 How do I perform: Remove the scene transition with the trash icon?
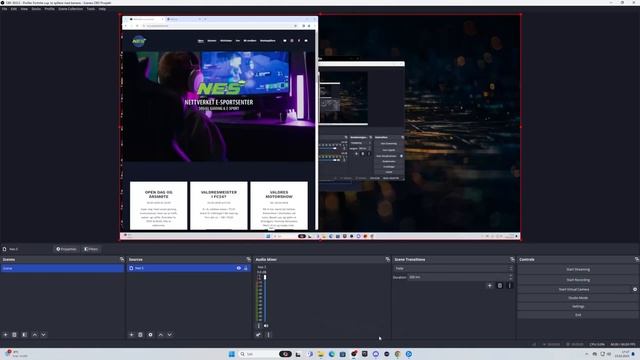(x=500, y=286)
